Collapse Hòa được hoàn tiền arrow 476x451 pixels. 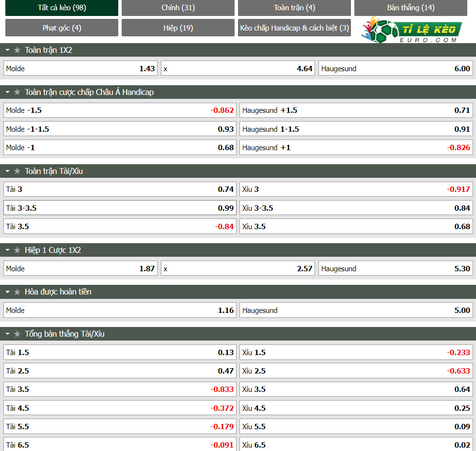8,292
